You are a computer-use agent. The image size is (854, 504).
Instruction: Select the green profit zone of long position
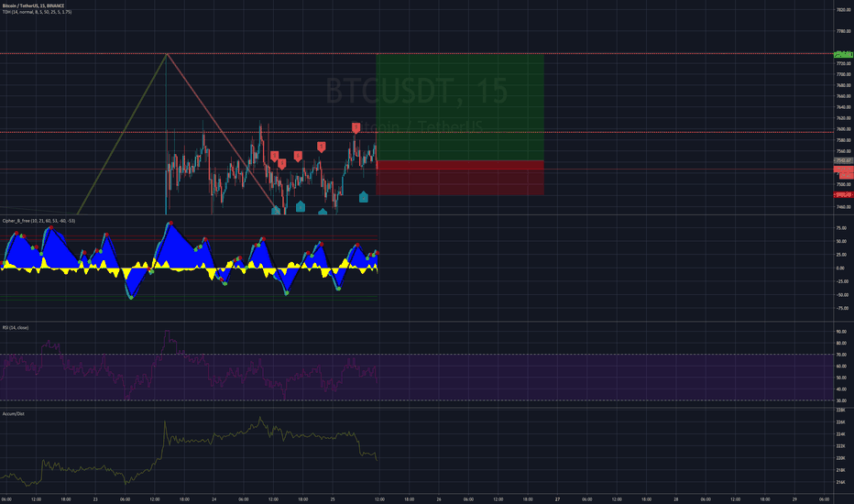(460, 107)
